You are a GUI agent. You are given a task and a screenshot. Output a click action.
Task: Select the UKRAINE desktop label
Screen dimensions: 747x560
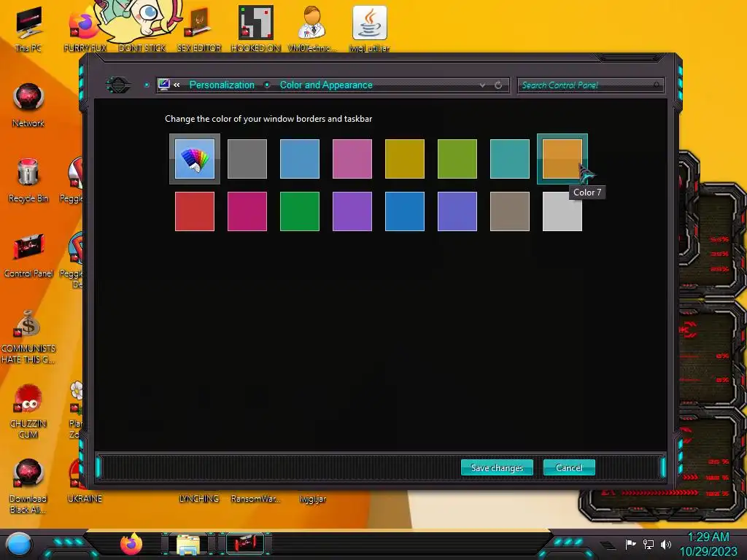click(x=85, y=499)
